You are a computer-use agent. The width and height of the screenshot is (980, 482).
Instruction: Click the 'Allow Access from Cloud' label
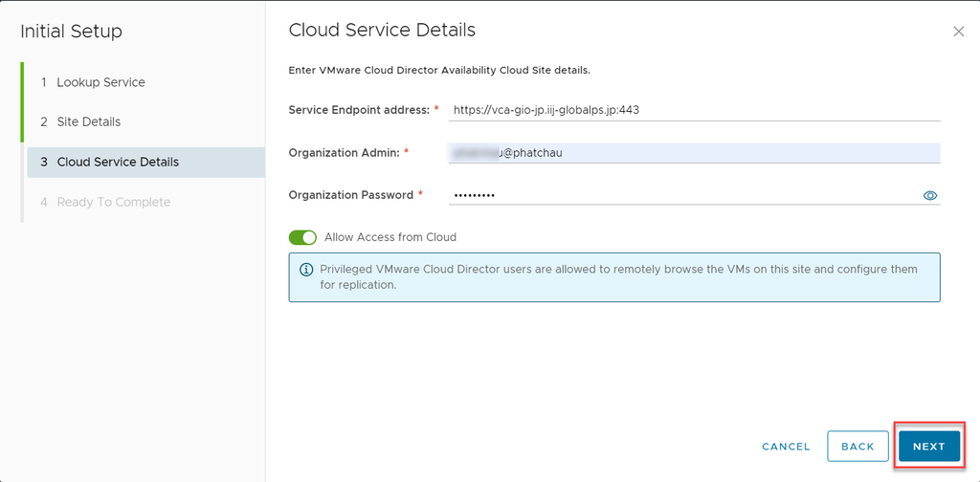[390, 237]
